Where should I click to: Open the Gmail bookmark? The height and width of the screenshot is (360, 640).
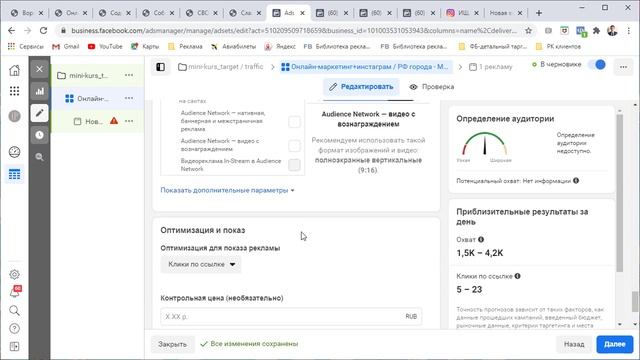point(66,47)
